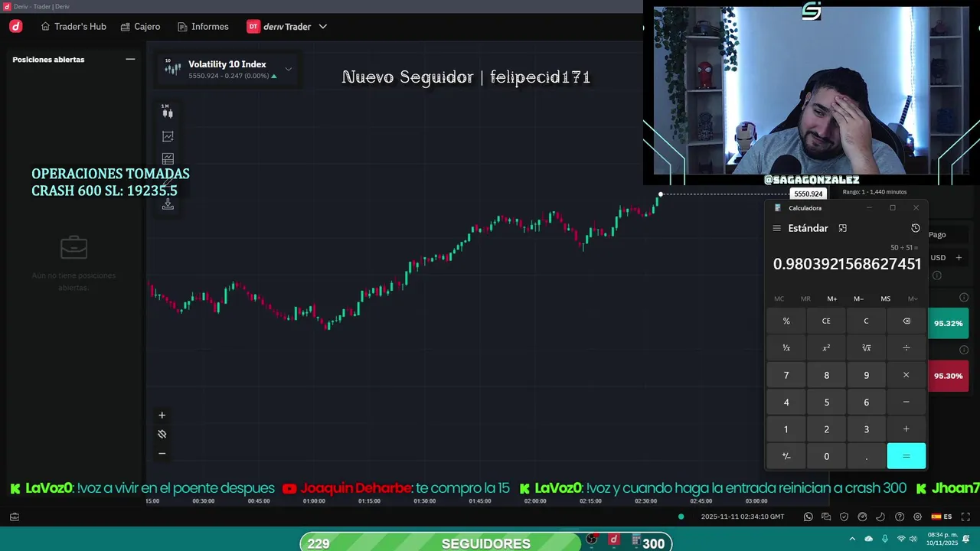Open Trader's Hub

[x=73, y=26]
